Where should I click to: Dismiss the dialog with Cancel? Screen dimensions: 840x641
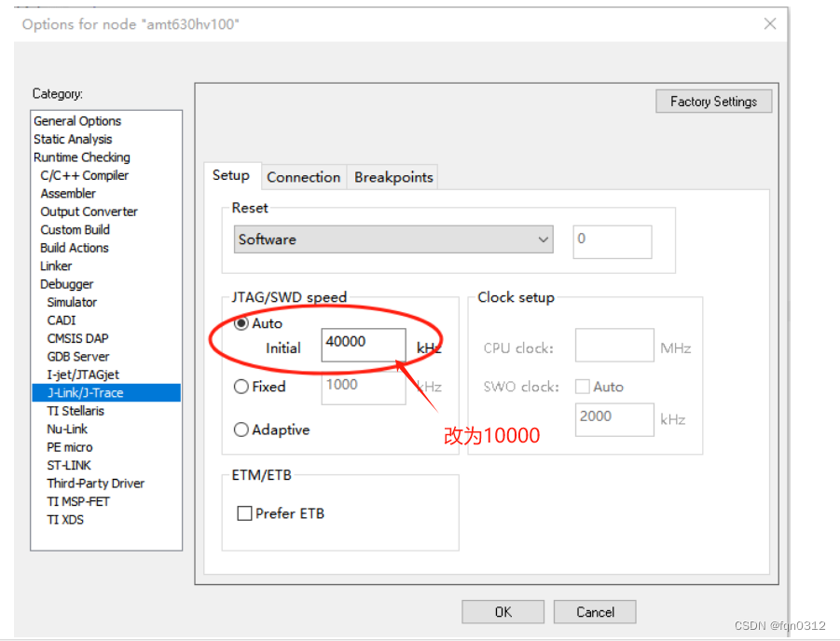click(594, 611)
